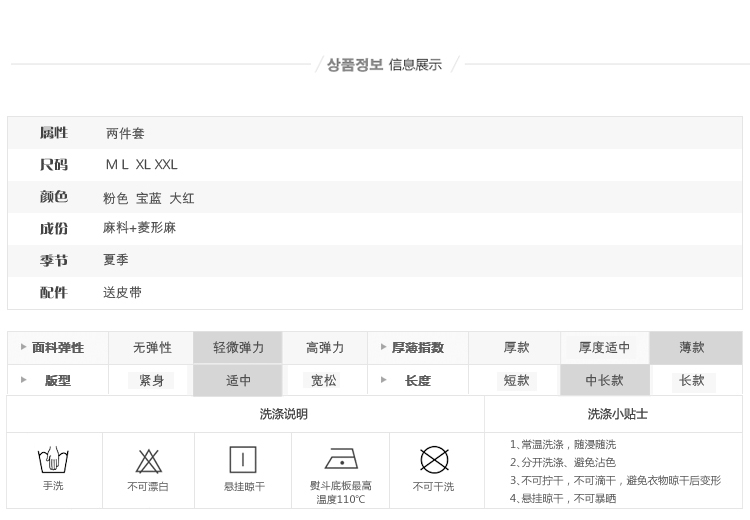
Task: Choose the 薄款 thickness option
Action: 692,348
